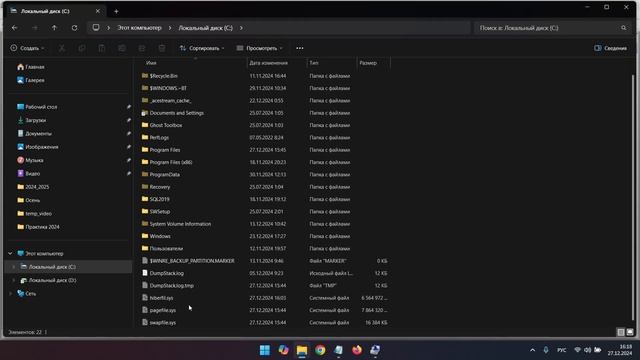Click the Copy icon in toolbar
Viewport: 640px width, 360px height.
point(82,48)
